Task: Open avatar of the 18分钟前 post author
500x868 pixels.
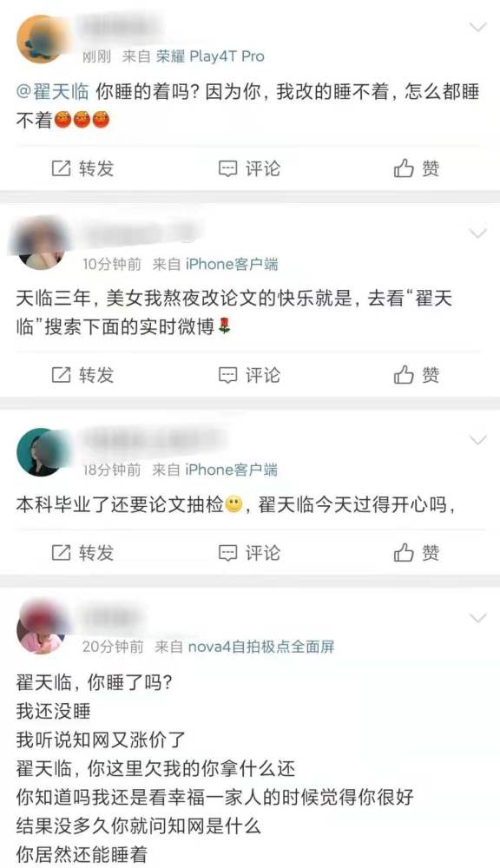Action: click(42, 452)
